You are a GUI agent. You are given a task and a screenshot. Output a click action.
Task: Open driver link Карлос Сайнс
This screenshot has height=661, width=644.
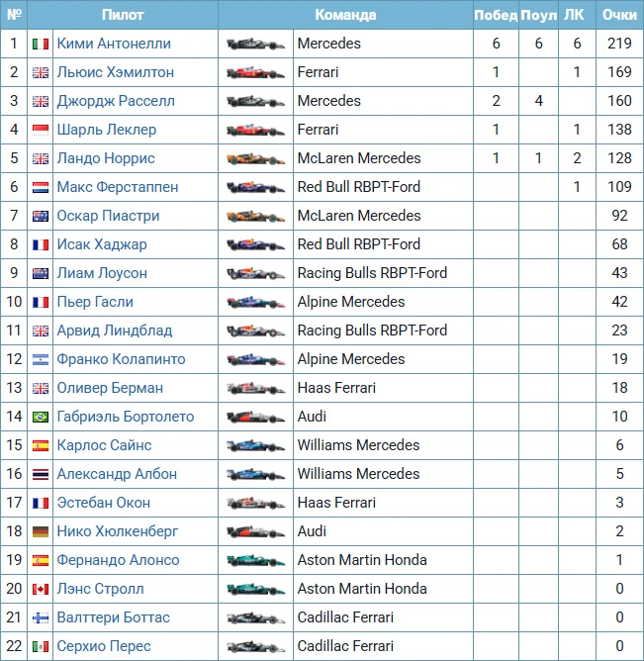click(104, 445)
